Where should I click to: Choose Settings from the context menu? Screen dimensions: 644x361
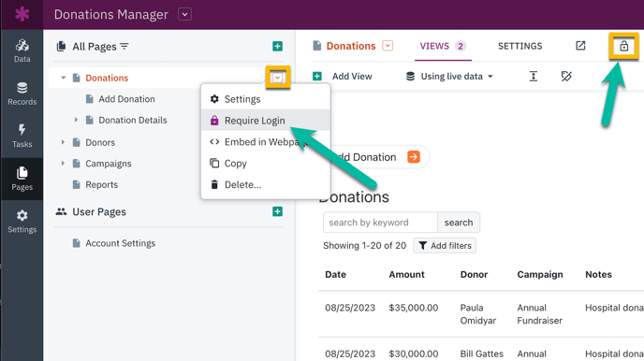click(265, 99)
